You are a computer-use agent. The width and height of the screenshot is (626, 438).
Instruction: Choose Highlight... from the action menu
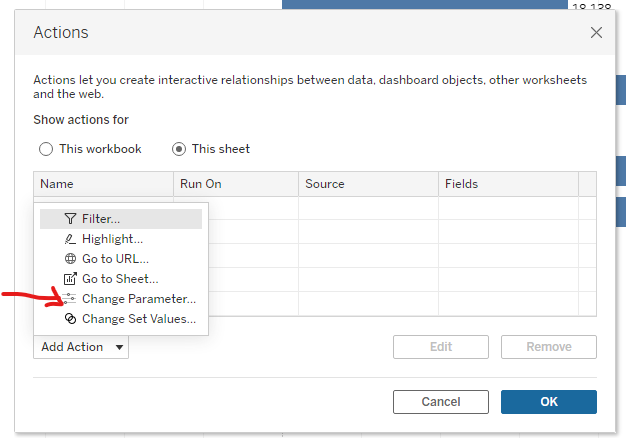pyautogui.click(x=112, y=239)
